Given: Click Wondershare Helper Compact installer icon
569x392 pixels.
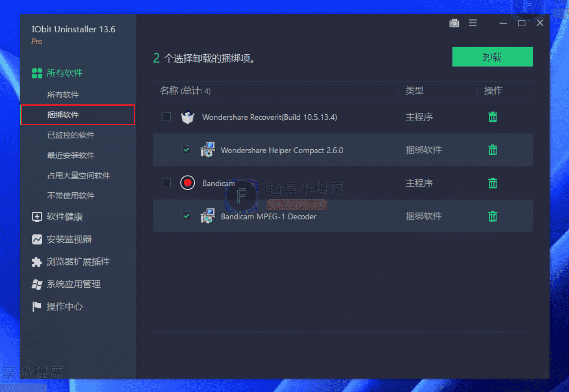Looking at the screenshot, I should coord(207,150).
